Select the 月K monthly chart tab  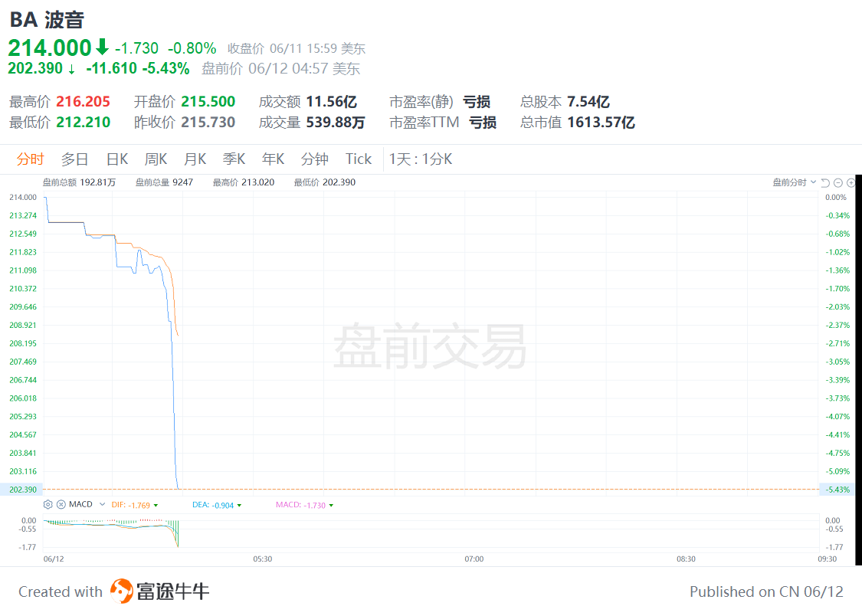click(x=195, y=159)
